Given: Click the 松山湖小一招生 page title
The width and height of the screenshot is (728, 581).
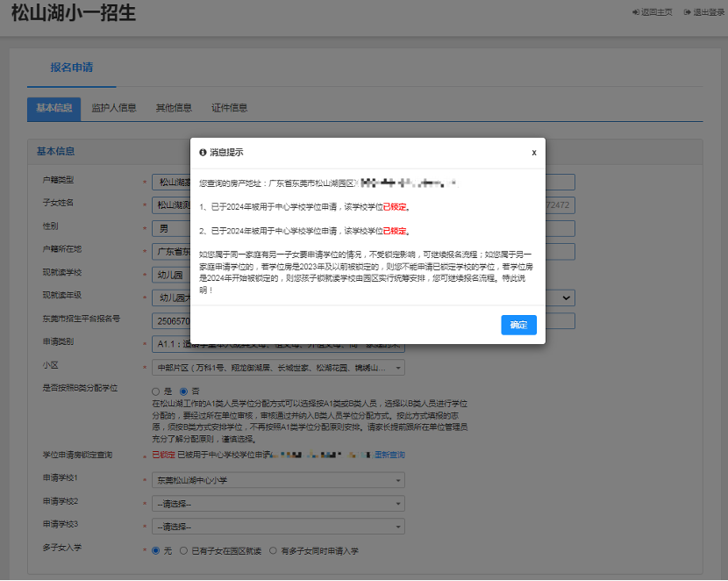Looking at the screenshot, I should [74, 15].
